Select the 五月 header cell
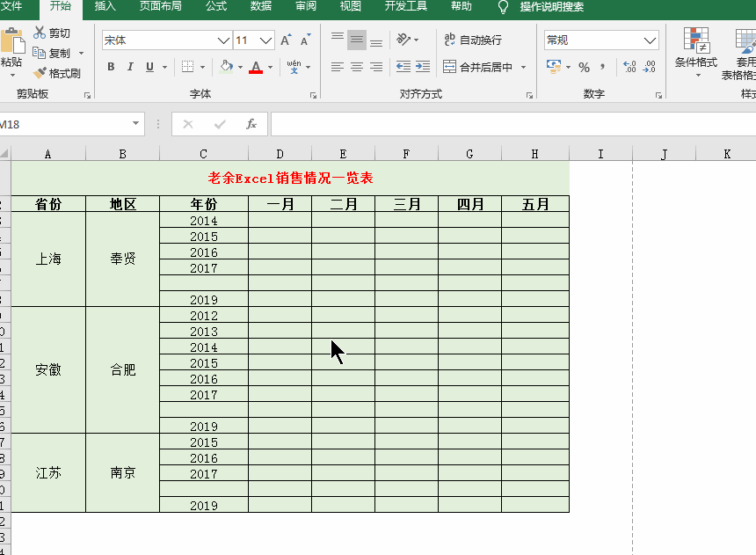Image resolution: width=756 pixels, height=555 pixels. pos(535,204)
